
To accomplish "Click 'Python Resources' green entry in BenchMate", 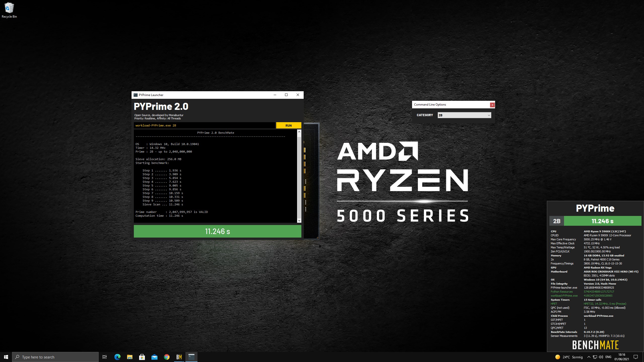I will (x=561, y=292).
